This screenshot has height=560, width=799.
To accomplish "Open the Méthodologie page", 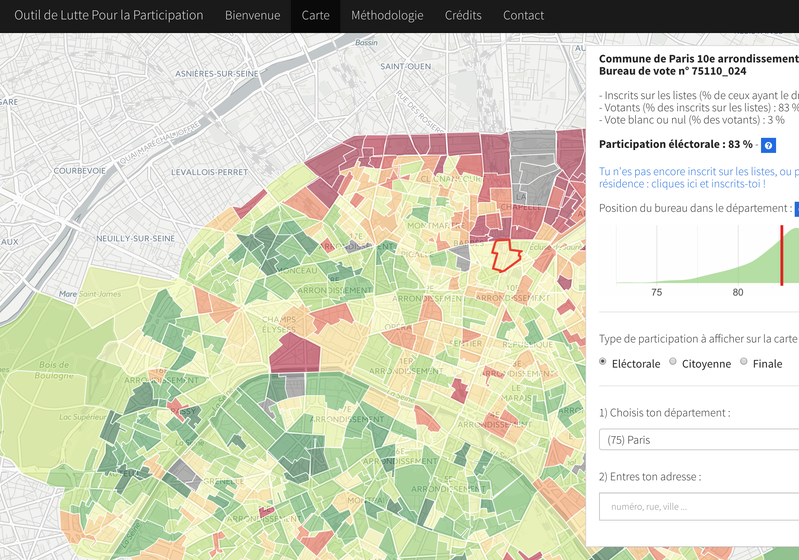I will [387, 16].
